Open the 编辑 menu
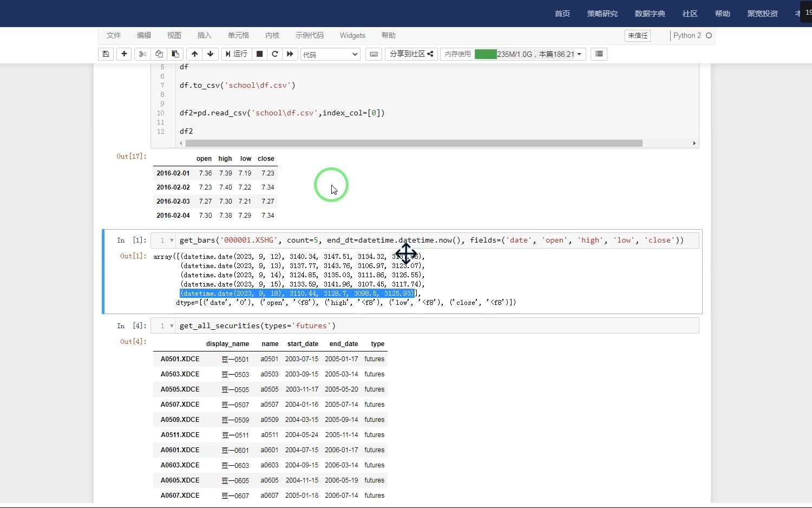Screen dimensions: 812x508 (x=144, y=36)
